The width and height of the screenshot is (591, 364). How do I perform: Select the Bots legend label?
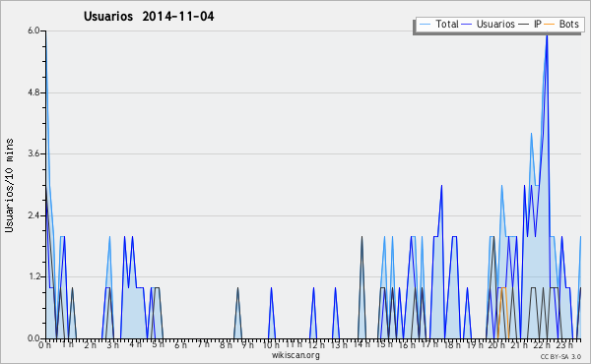(568, 24)
